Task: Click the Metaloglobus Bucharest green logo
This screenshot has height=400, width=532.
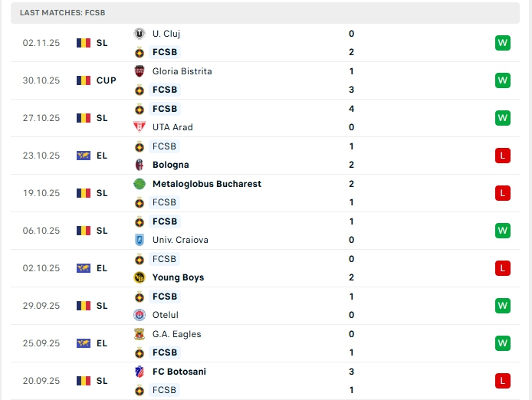Action: tap(140, 184)
